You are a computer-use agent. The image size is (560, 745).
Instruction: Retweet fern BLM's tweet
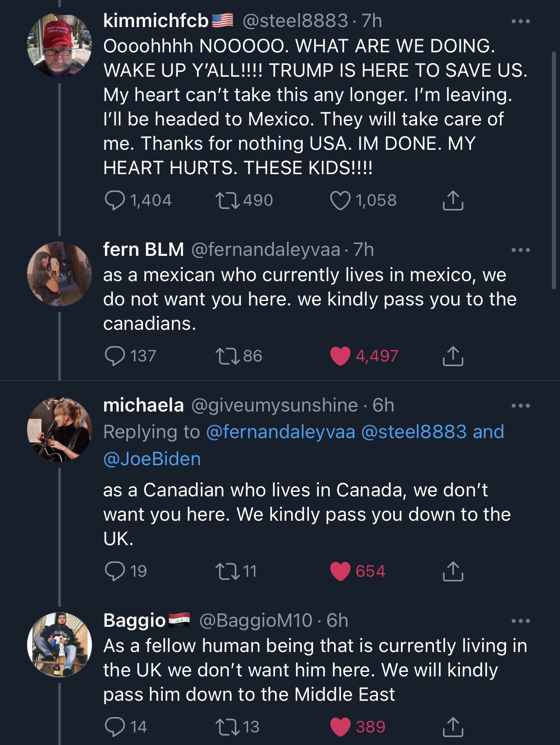tap(227, 356)
